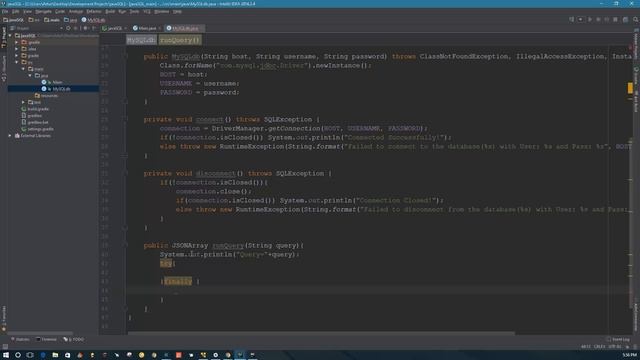Switch to the Main.java editor tab
Screen dimensions: 640x360
tap(145, 28)
